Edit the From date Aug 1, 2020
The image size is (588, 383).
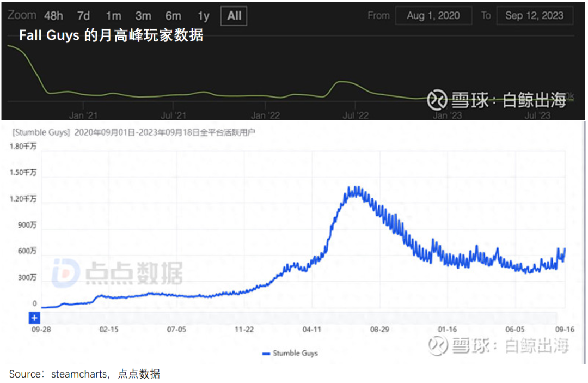[x=433, y=15]
